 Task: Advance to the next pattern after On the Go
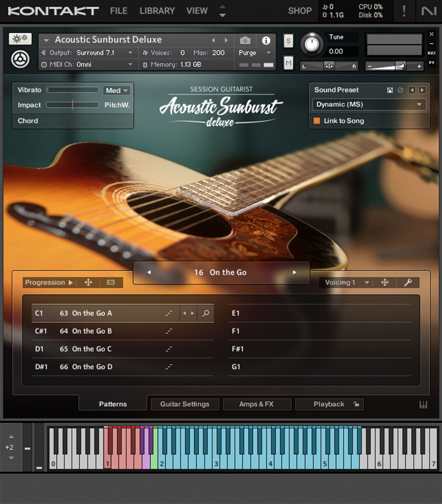(x=294, y=272)
